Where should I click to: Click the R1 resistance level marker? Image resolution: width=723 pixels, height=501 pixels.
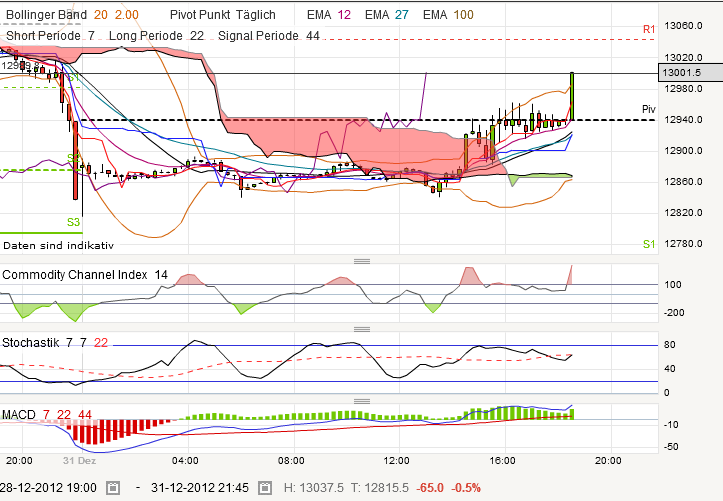pos(648,30)
